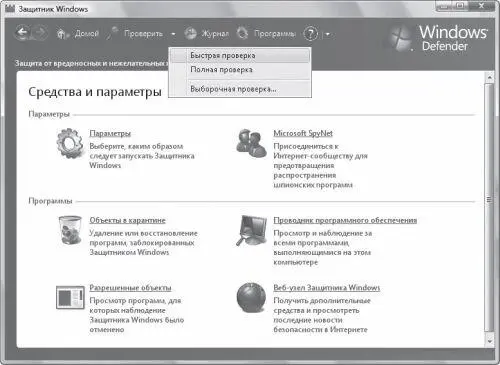Click the Журнал toolbar label
This screenshot has width=500, height=365.
pos(215,34)
